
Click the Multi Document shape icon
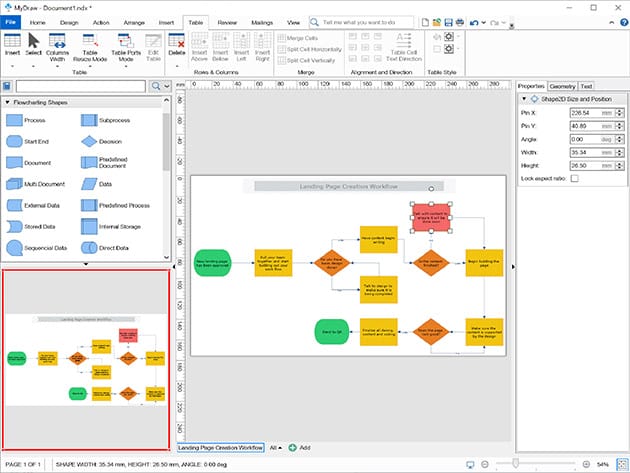click(14, 184)
